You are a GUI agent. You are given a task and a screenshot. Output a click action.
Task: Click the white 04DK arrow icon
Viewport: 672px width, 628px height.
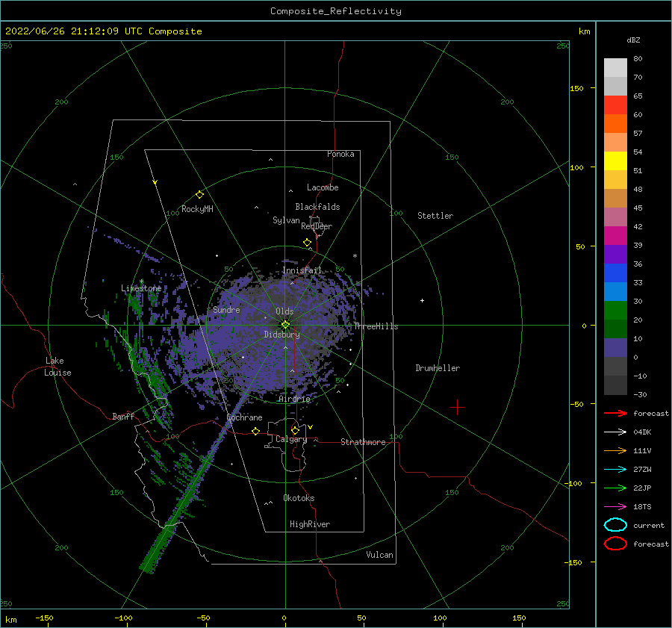[615, 432]
